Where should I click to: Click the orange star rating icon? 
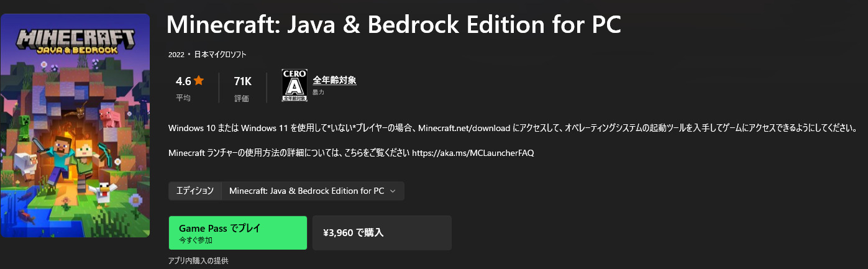199,81
